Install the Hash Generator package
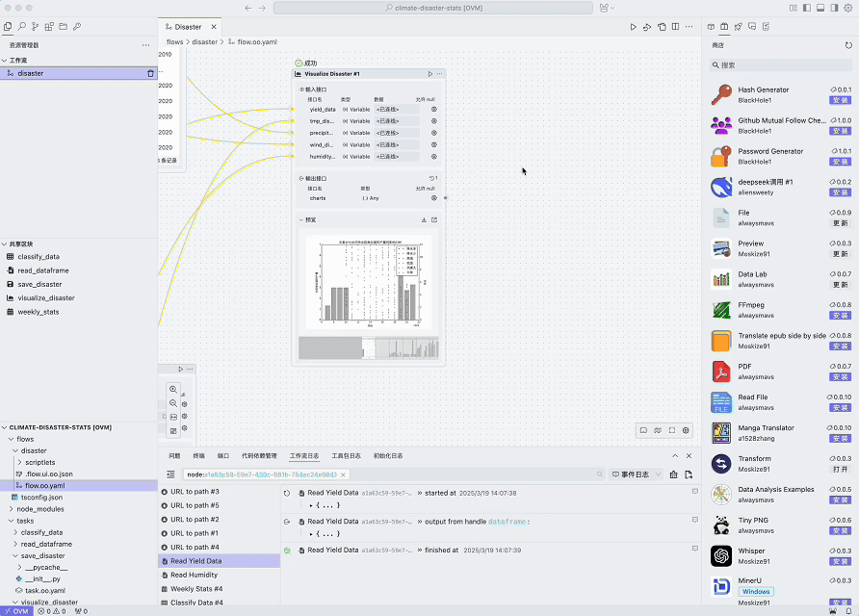Image resolution: width=859 pixels, height=616 pixels. pos(840,100)
